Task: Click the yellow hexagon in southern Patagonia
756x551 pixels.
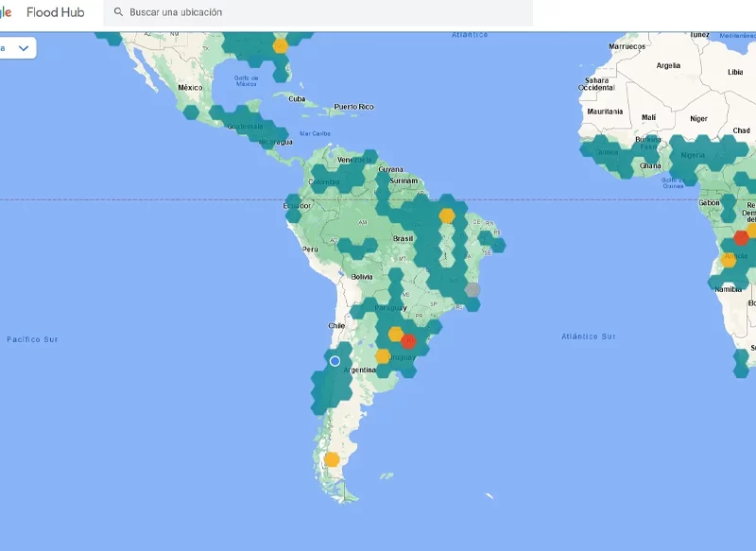Action: (x=332, y=459)
